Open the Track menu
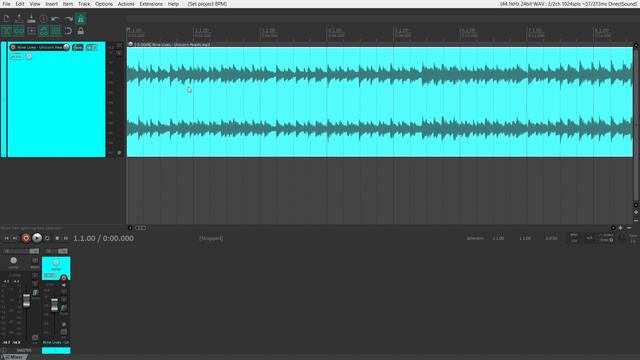This screenshot has width=640, height=360. 84,4
